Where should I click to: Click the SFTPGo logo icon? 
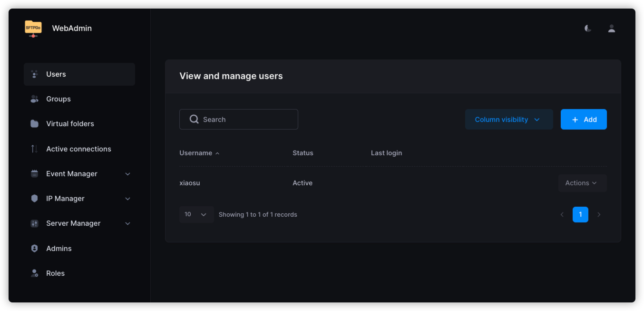click(33, 29)
